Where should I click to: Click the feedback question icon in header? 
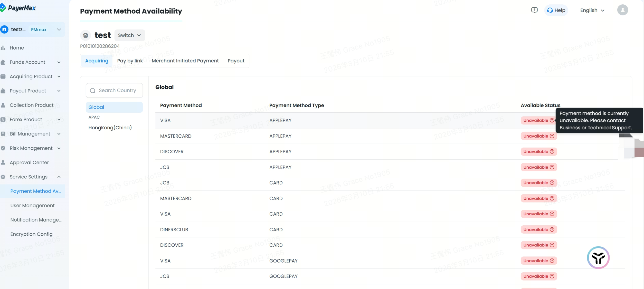tap(534, 10)
